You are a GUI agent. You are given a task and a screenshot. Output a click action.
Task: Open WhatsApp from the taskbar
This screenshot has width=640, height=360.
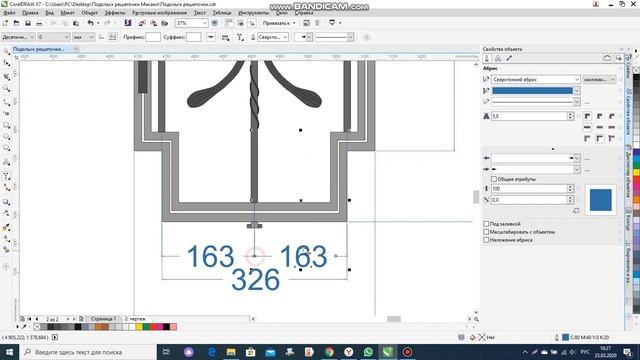pos(368,352)
